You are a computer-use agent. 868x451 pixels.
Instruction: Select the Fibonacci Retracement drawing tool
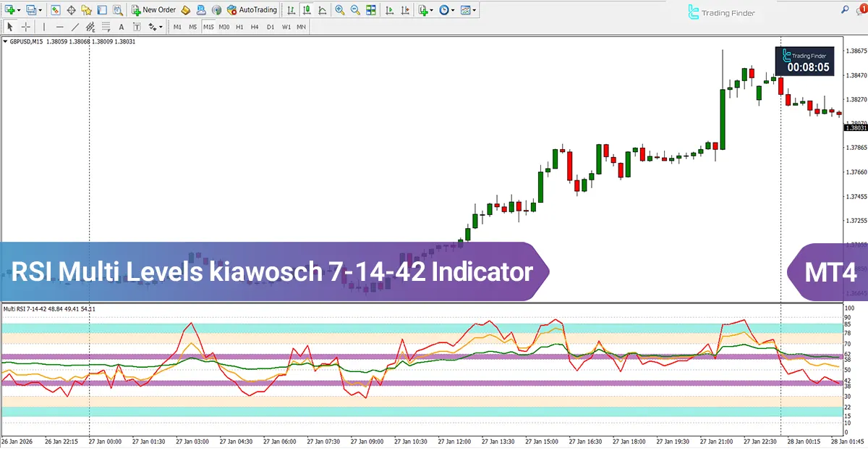pyautogui.click(x=106, y=26)
